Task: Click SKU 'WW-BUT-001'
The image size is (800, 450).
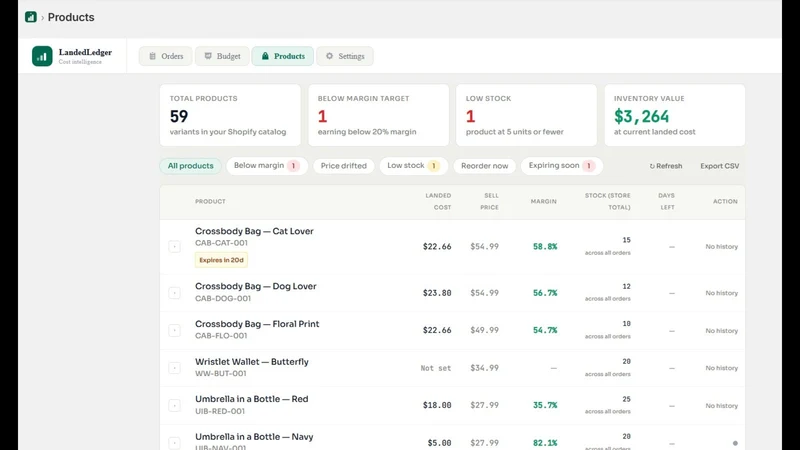Action: (220, 373)
